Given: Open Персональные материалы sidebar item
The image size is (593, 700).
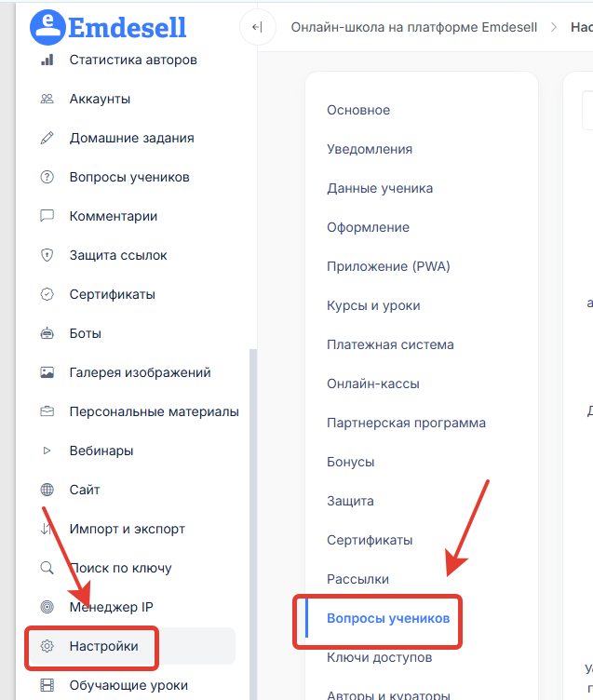Looking at the screenshot, I should click(154, 411).
